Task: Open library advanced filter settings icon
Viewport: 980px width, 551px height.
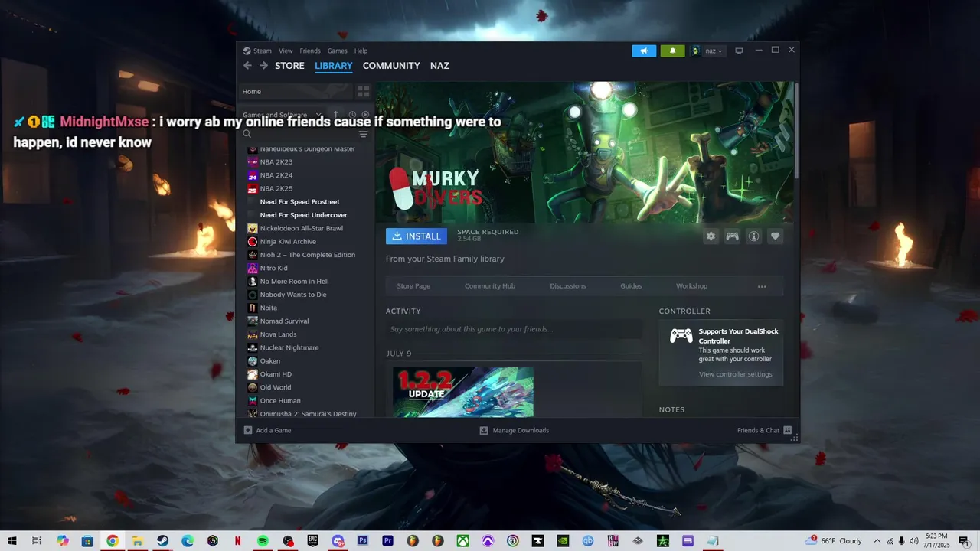Action: pos(363,134)
